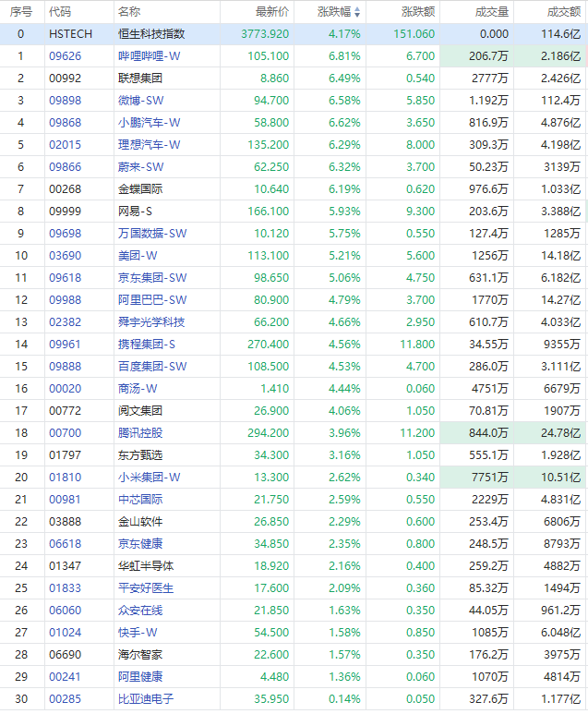Open 哔哩哔哩-W stock link
588x714 pixels.
click(150, 56)
